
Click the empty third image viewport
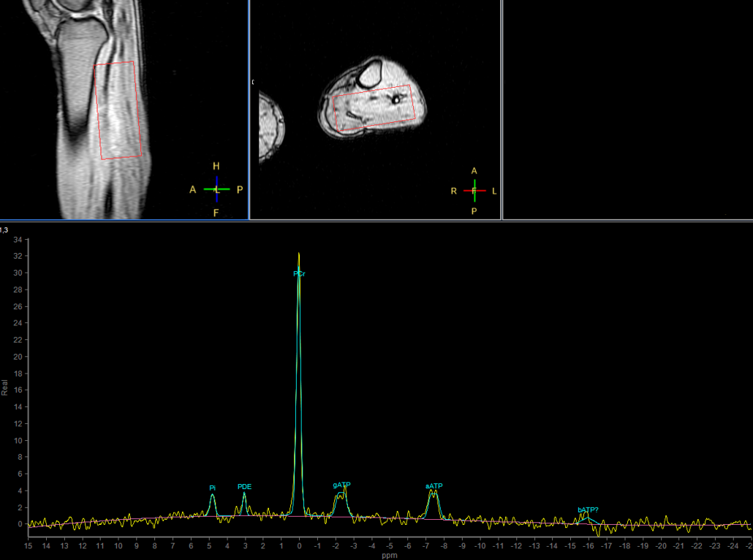(627, 110)
